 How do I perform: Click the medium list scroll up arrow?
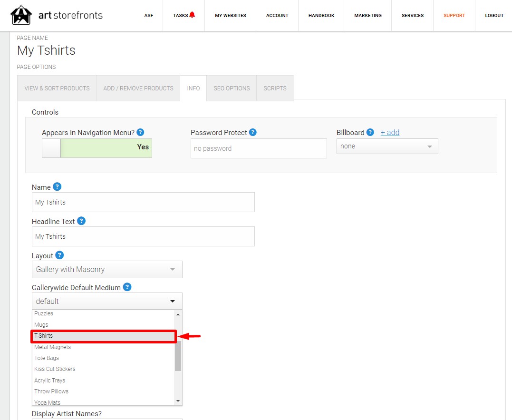coord(178,314)
